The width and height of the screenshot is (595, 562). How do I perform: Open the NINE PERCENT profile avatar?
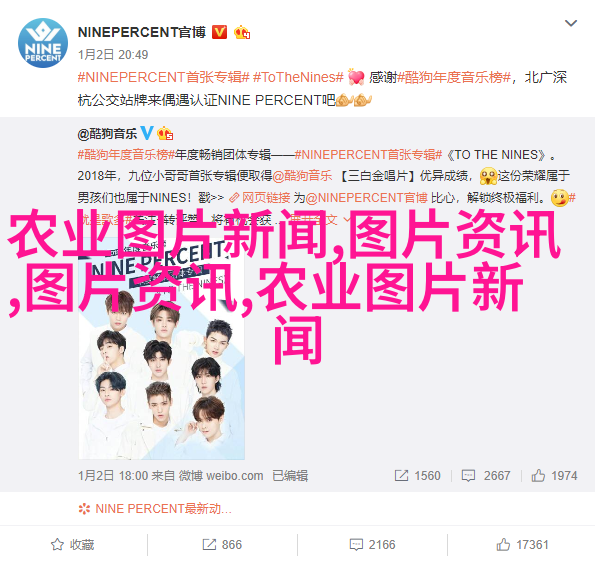tap(43, 43)
